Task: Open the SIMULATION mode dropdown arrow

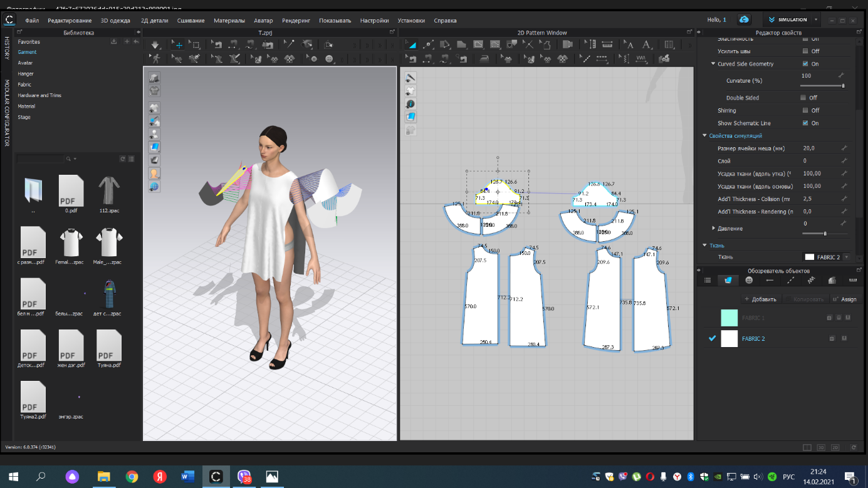Action: tap(816, 19)
